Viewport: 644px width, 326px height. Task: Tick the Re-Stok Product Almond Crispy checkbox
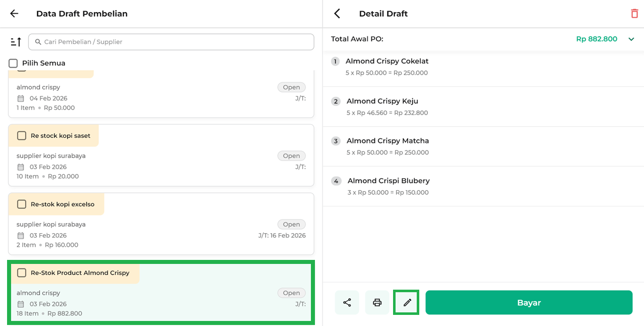point(22,273)
